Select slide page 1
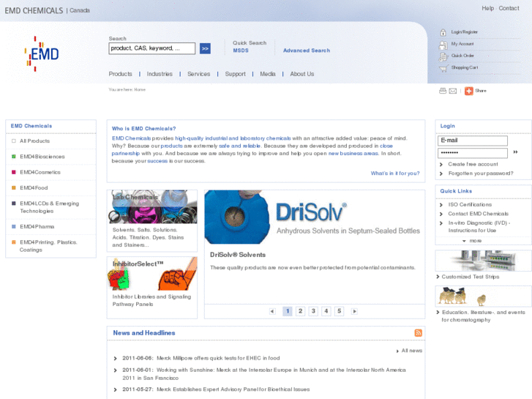Screen dimensions: 532x399 pos(288,311)
